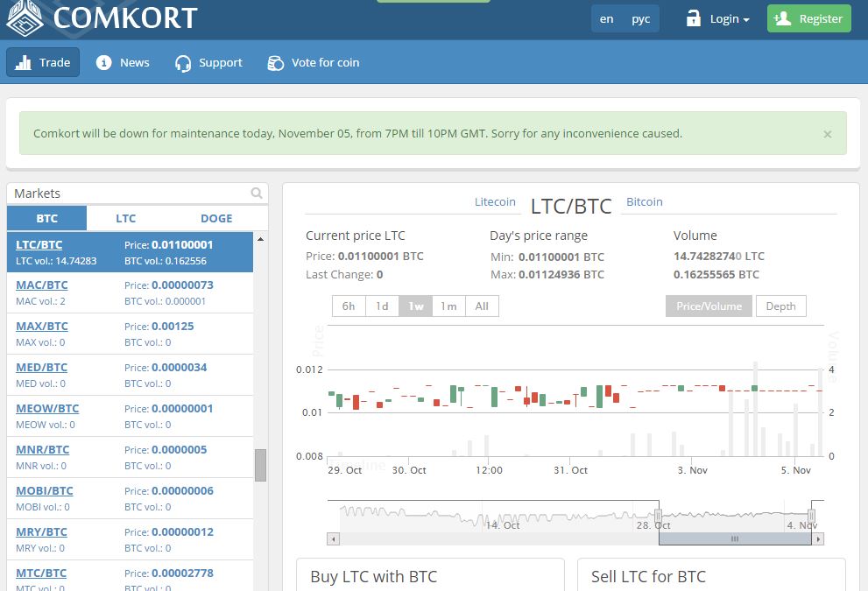Open the MAC/BTC market pair
Screen dimensions: 868x591
coord(41,285)
